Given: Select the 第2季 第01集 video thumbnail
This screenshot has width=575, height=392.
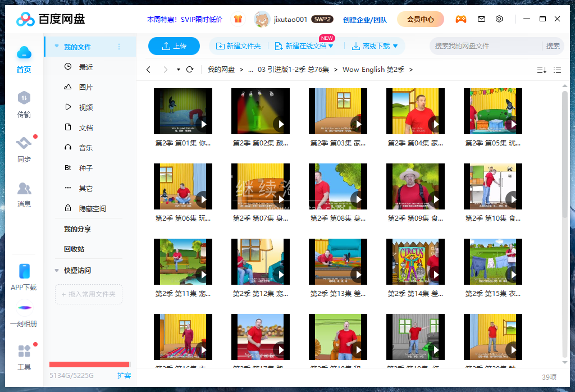Looking at the screenshot, I should tap(183, 111).
